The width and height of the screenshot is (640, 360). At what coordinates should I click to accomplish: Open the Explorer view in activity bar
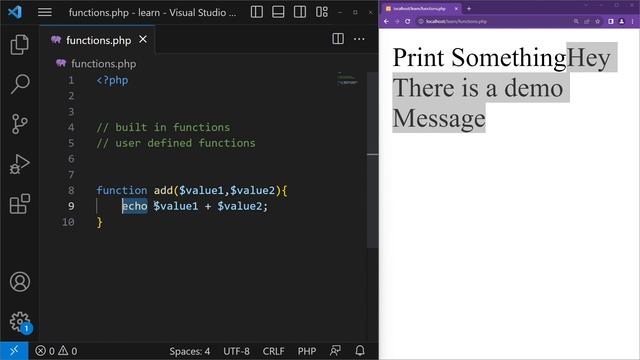click(19, 44)
